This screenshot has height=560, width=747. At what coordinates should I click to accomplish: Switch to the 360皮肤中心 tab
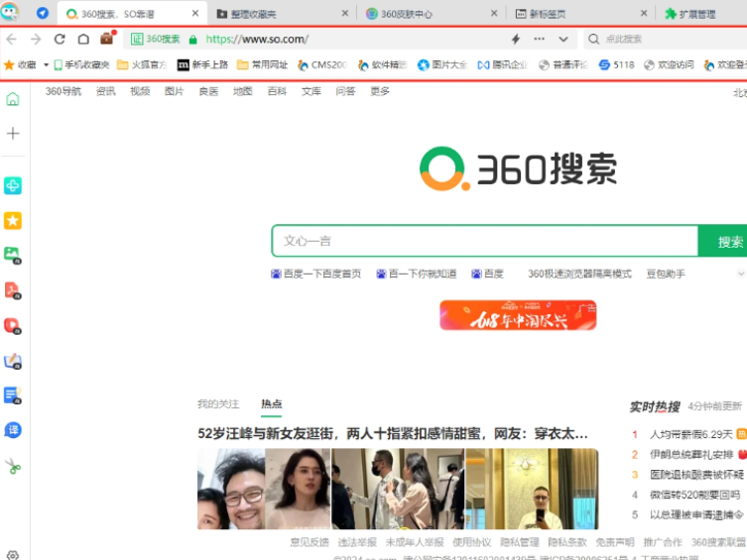coord(432,14)
